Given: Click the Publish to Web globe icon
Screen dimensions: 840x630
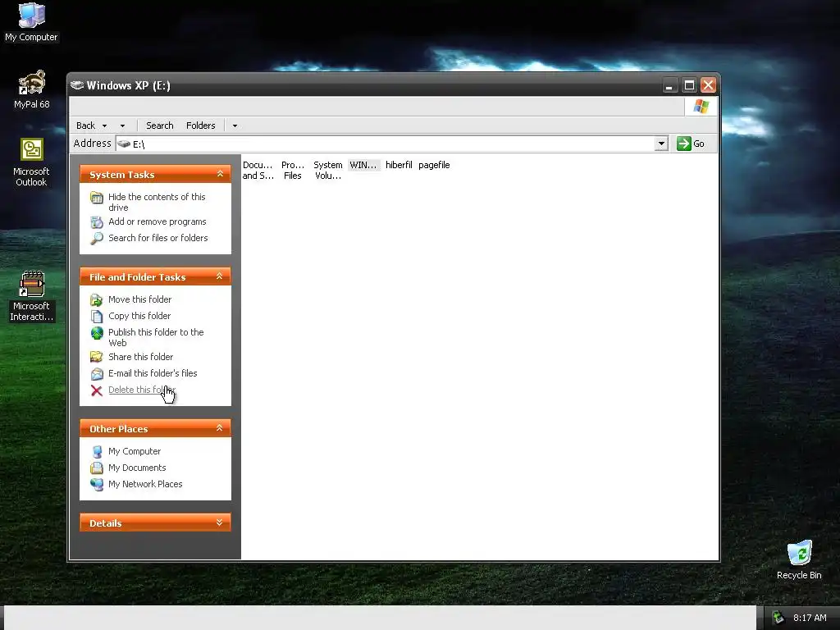Looking at the screenshot, I should coord(97,333).
